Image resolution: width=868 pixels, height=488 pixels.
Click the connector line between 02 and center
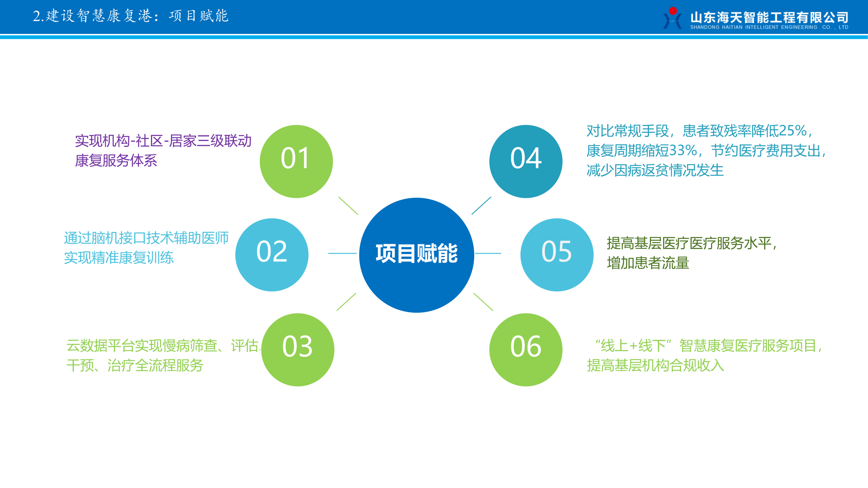click(342, 253)
